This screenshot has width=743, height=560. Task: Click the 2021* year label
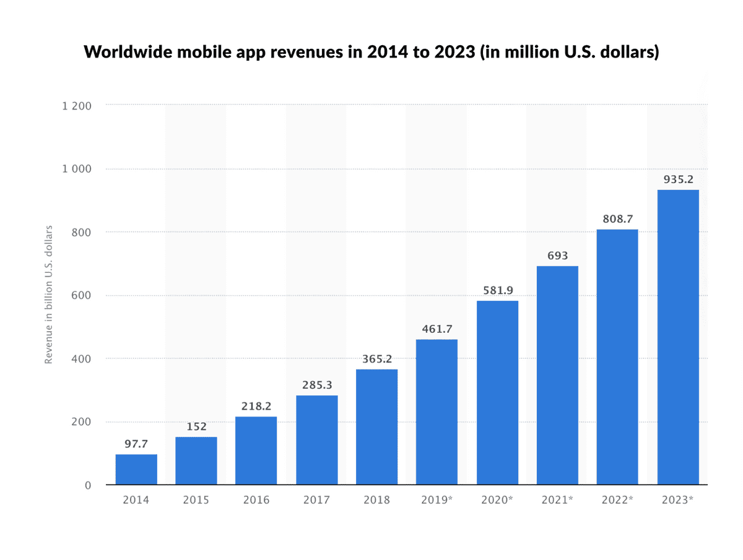[558, 500]
